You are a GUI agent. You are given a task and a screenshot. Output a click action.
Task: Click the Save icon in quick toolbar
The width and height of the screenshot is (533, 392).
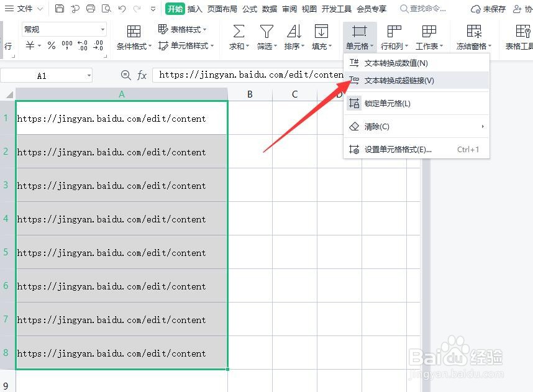[60, 9]
